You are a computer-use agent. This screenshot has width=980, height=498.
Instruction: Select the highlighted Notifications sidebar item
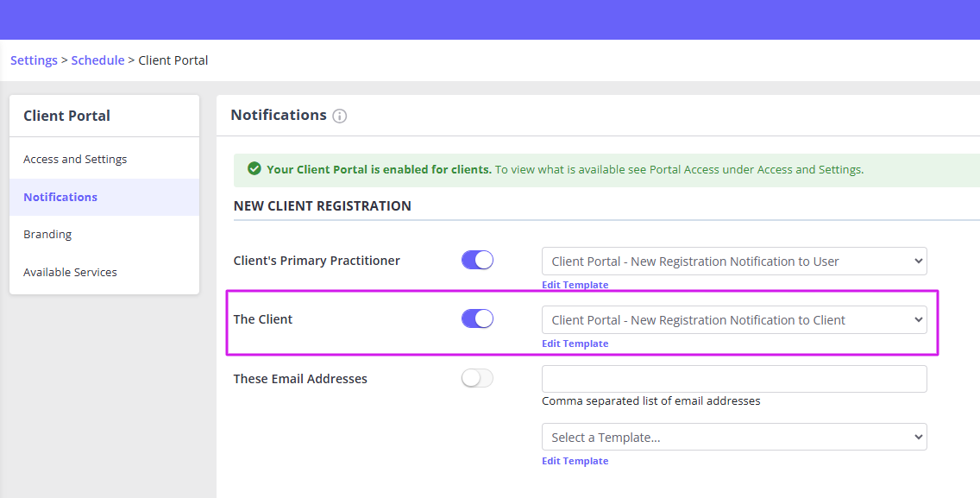point(60,197)
